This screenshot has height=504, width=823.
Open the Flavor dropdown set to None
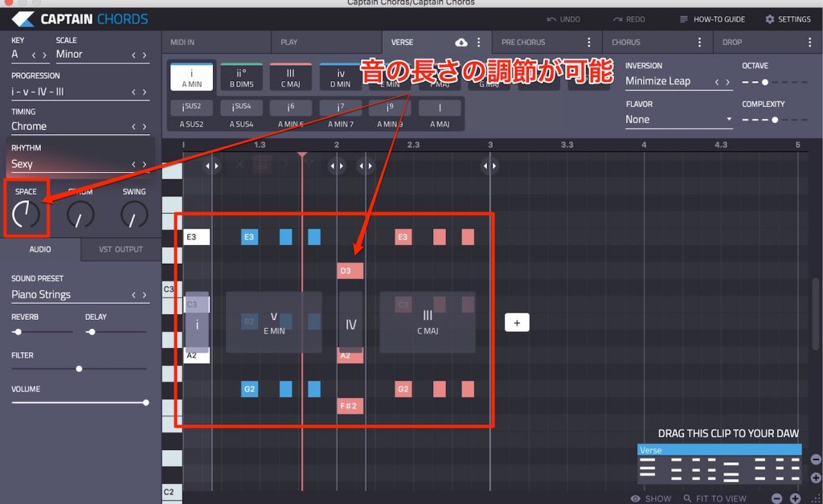pyautogui.click(x=679, y=119)
